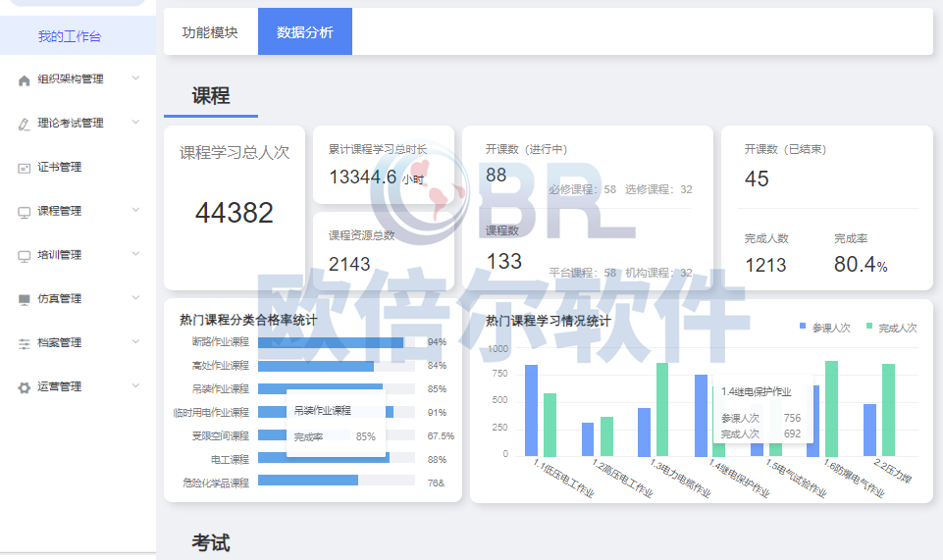Click the monitor icon beside 课程管理
This screenshot has width=943, height=560.
coord(25,212)
